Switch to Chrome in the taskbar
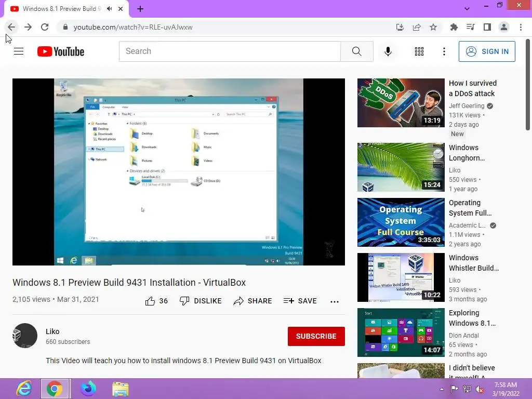Viewport: 532px width, 399px height. click(55, 389)
